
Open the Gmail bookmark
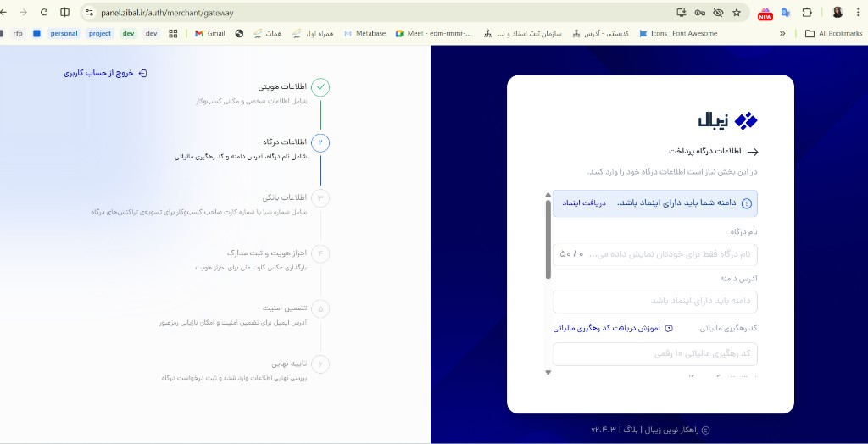tap(210, 33)
